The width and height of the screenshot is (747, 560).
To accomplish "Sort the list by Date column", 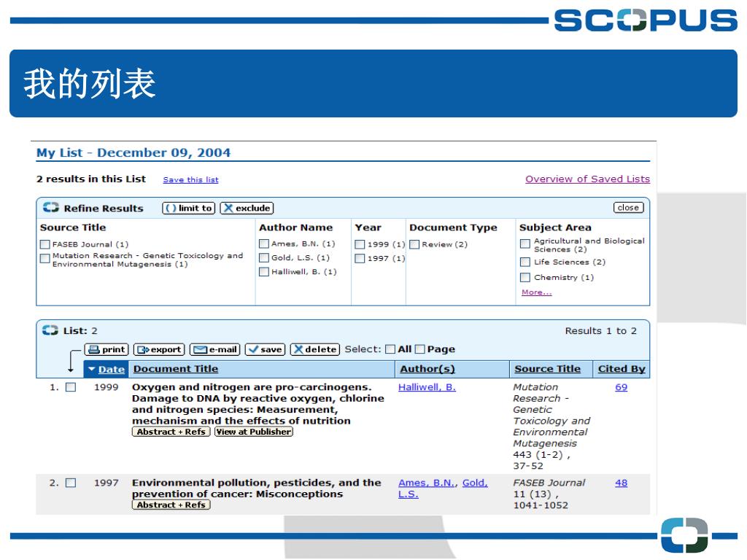I will tap(112, 369).
